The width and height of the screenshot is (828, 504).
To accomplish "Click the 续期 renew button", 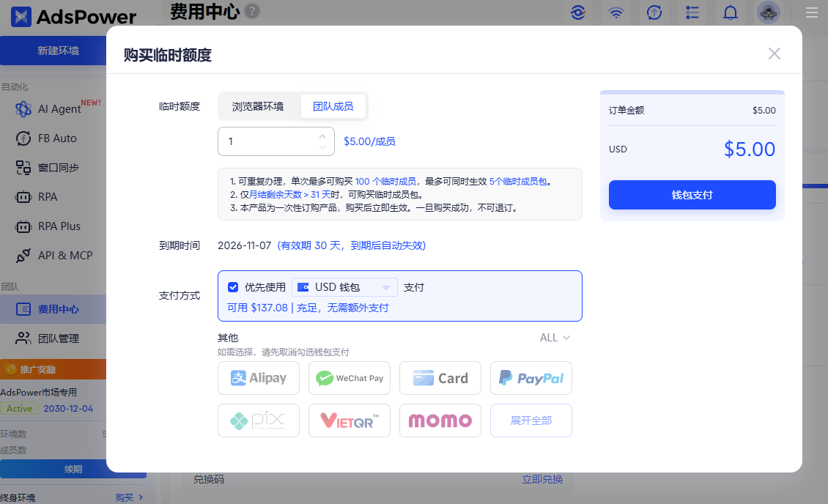I will pyautogui.click(x=73, y=469).
